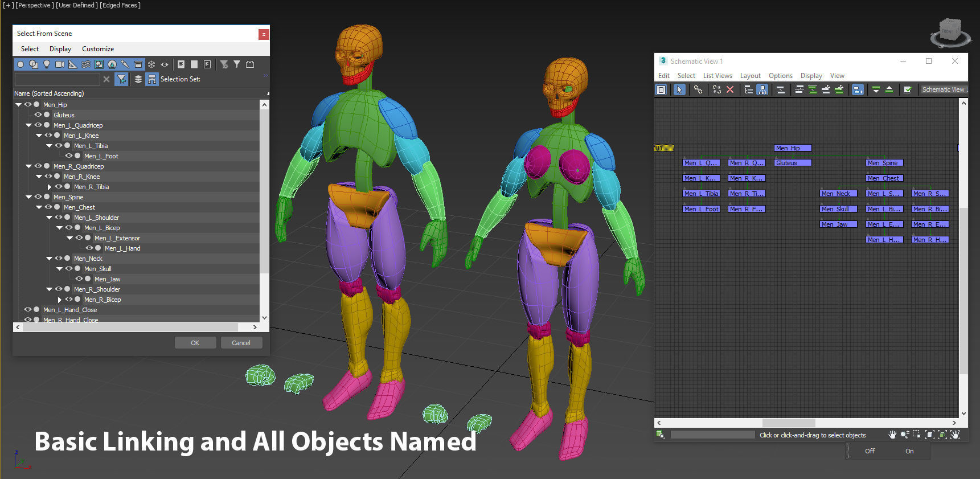Select Men_Hip node in Schematic View
980x479 pixels.
click(793, 148)
